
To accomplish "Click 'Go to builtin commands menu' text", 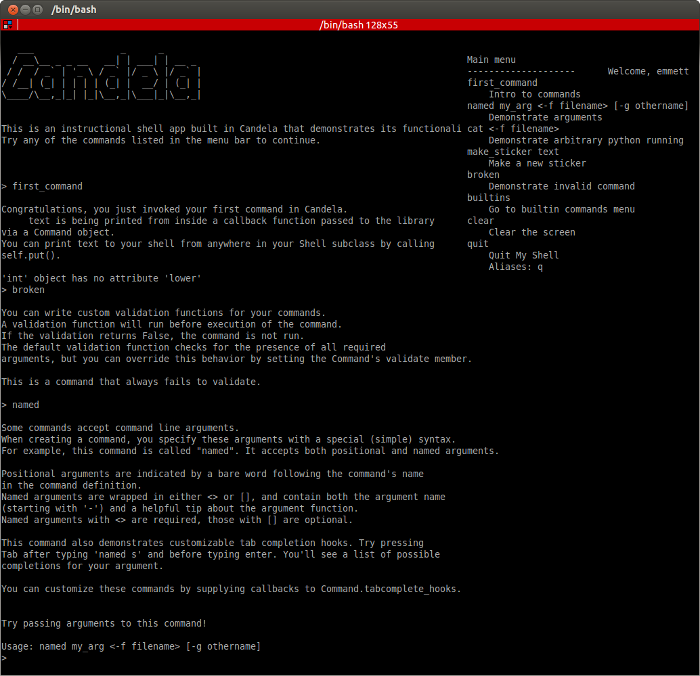I will click(562, 209).
